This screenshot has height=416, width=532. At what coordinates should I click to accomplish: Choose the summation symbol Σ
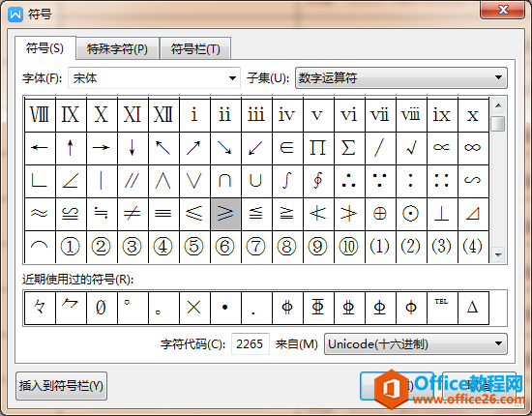tap(349, 148)
